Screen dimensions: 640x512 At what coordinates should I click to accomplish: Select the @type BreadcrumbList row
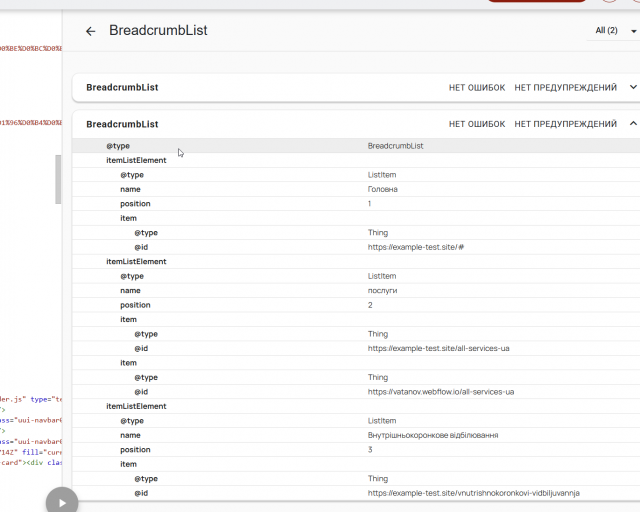356,146
